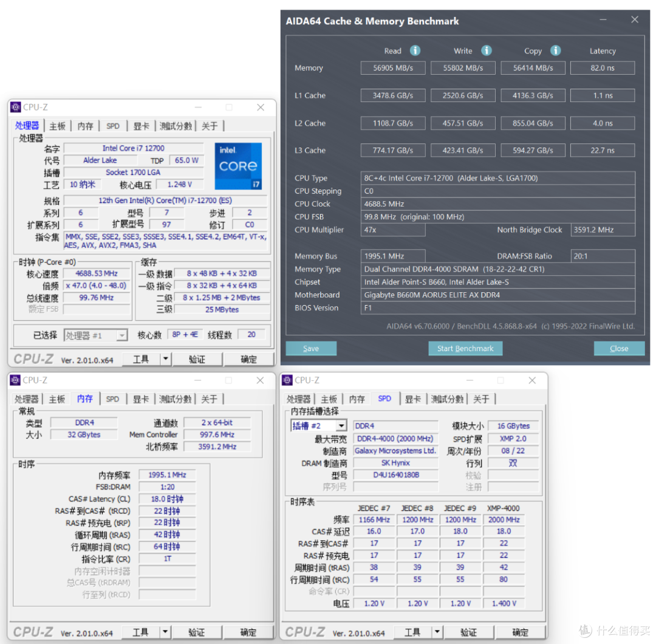Click DRAM:FSB Ratio value 20:1
The height and width of the screenshot is (644, 656).
pos(603,256)
